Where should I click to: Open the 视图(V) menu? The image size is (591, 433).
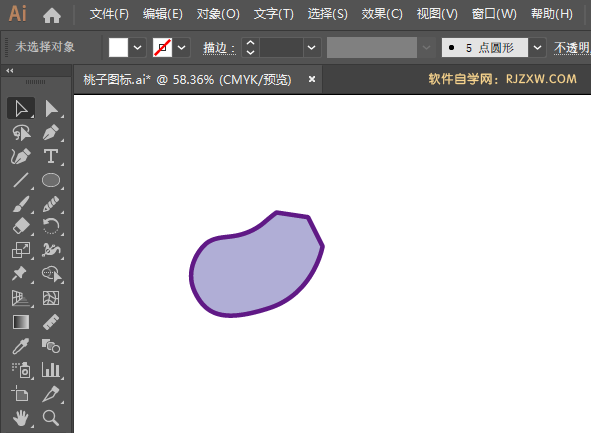(437, 14)
